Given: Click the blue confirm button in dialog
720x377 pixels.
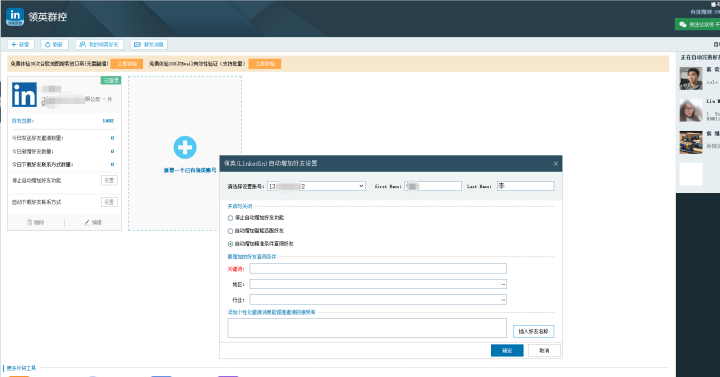Looking at the screenshot, I should click(507, 350).
